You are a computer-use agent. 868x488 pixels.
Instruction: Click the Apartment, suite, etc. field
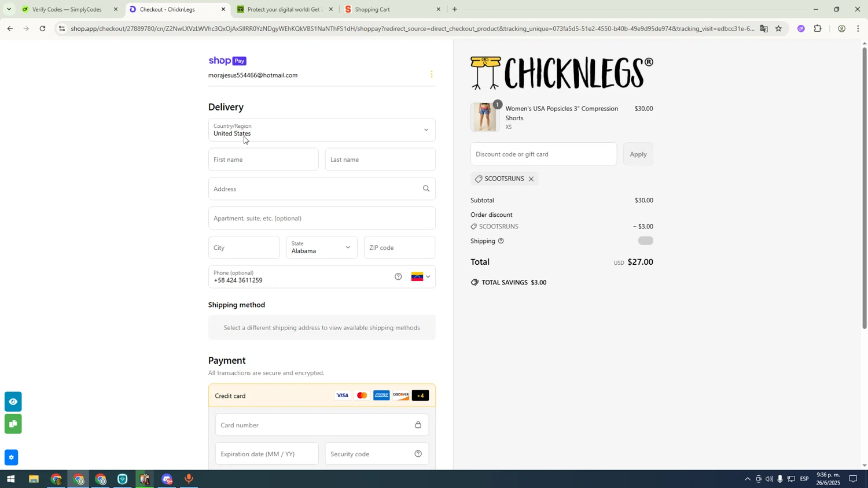pos(322,219)
